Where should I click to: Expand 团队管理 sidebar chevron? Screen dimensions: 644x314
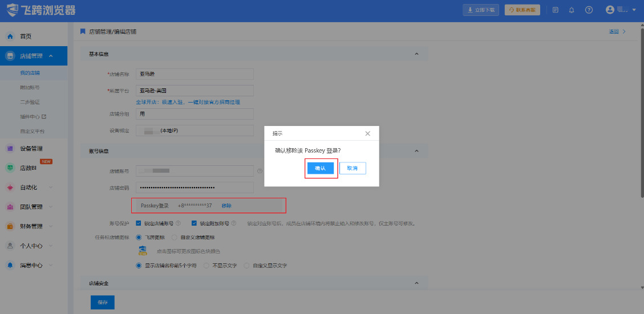tap(51, 207)
